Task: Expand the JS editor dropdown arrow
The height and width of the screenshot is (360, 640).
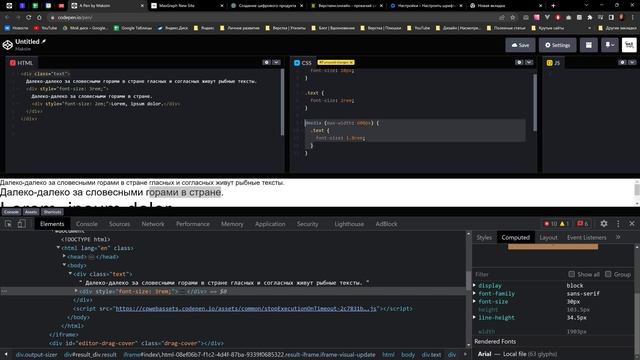Action: pos(632,62)
